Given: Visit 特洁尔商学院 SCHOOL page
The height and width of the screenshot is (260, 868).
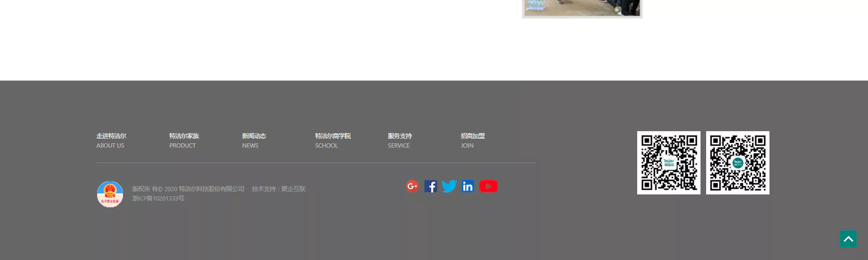Looking at the screenshot, I should 333,141.
